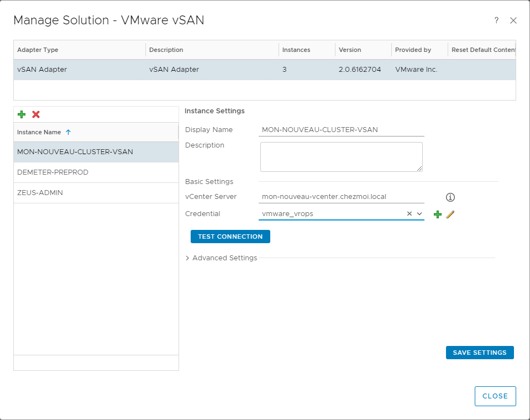
Task: Click into the Display Name field
Action: click(341, 130)
